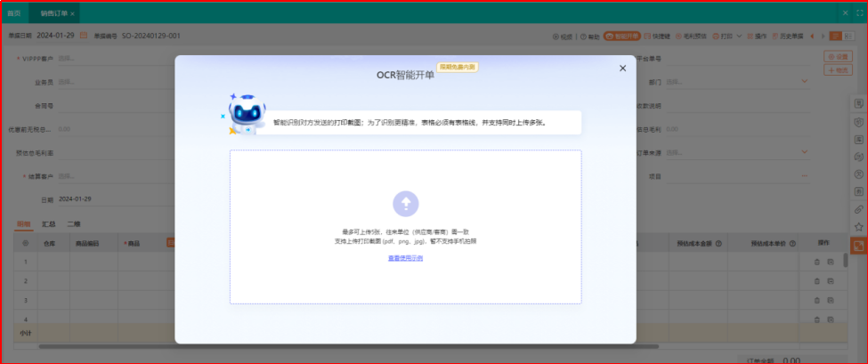
Task: Open the 视频 tutorial icon
Action: coord(562,36)
